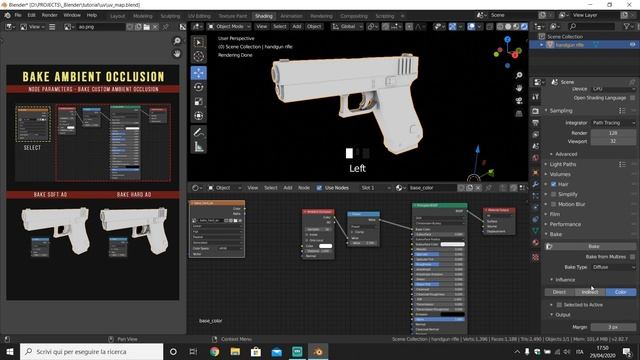Open Blender from the Windows taskbar
Viewport: 640px width, 360px height.
(x=318, y=351)
